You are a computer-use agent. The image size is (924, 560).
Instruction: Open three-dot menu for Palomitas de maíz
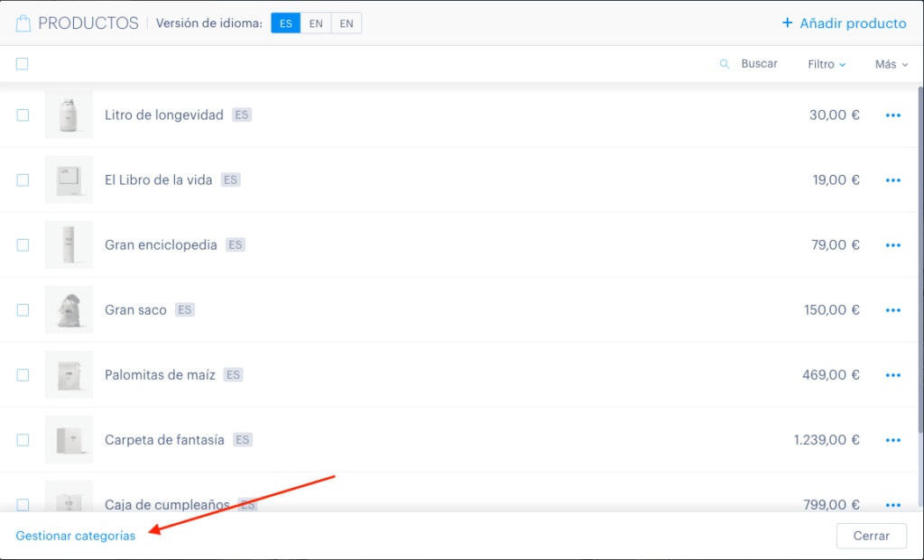[892, 375]
